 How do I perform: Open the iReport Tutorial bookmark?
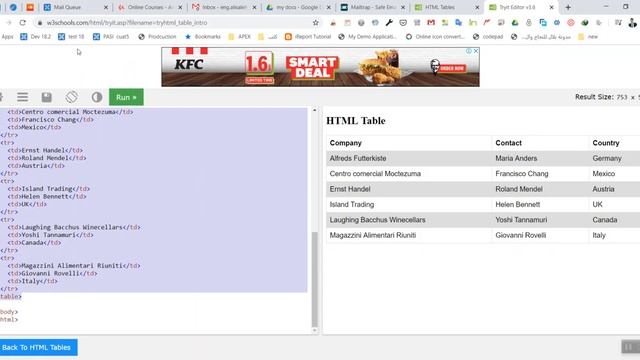(308, 37)
